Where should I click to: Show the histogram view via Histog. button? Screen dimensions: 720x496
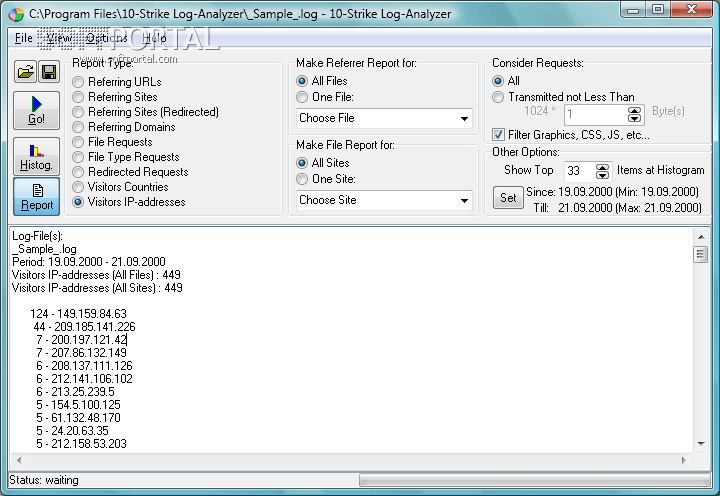[36, 157]
